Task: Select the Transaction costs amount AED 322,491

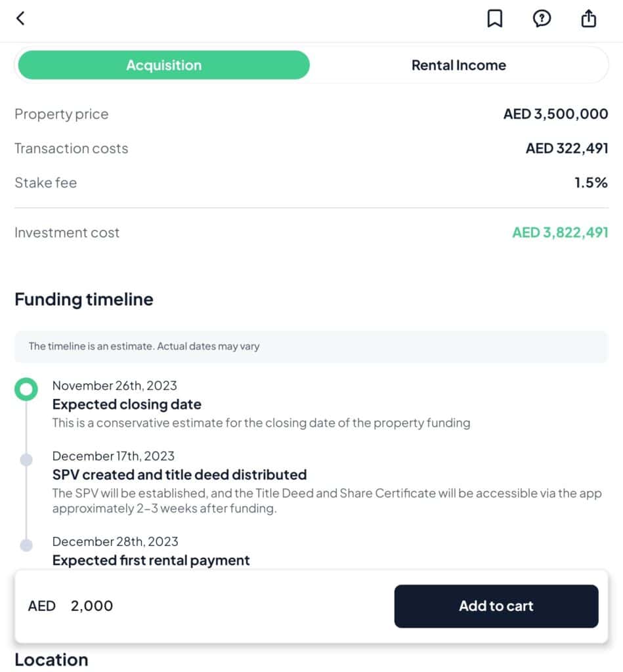Action: click(567, 148)
